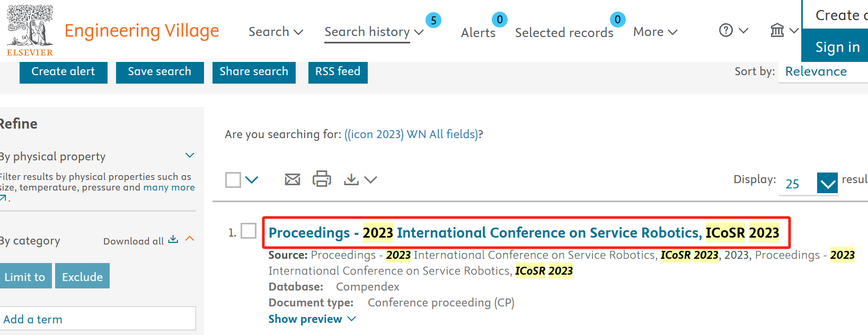Click the Add a term input field

click(98, 319)
